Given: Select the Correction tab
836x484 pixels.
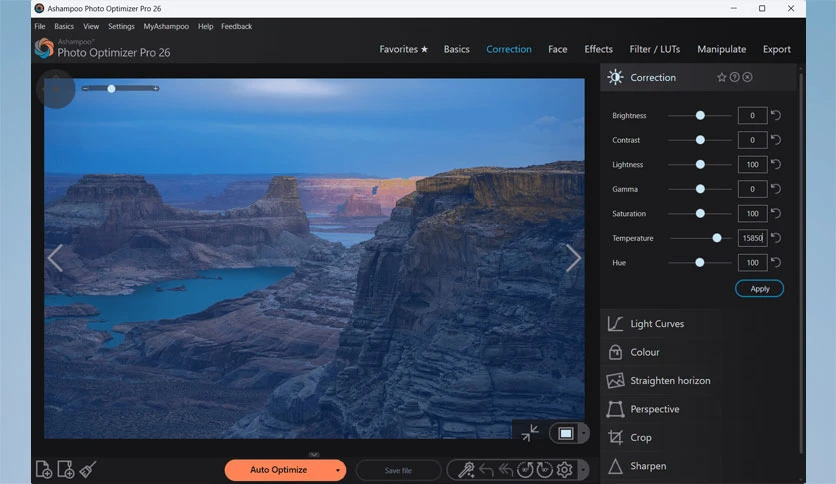Looking at the screenshot, I should coord(509,49).
